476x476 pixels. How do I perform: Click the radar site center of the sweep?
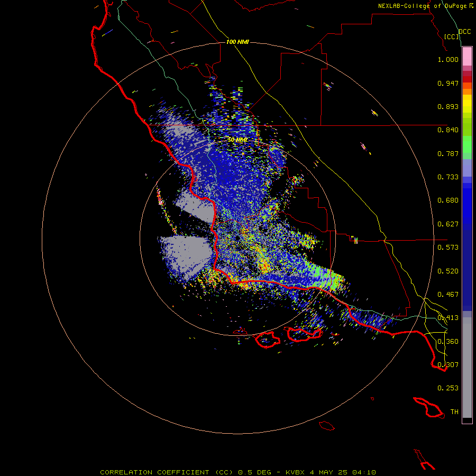tap(237, 237)
